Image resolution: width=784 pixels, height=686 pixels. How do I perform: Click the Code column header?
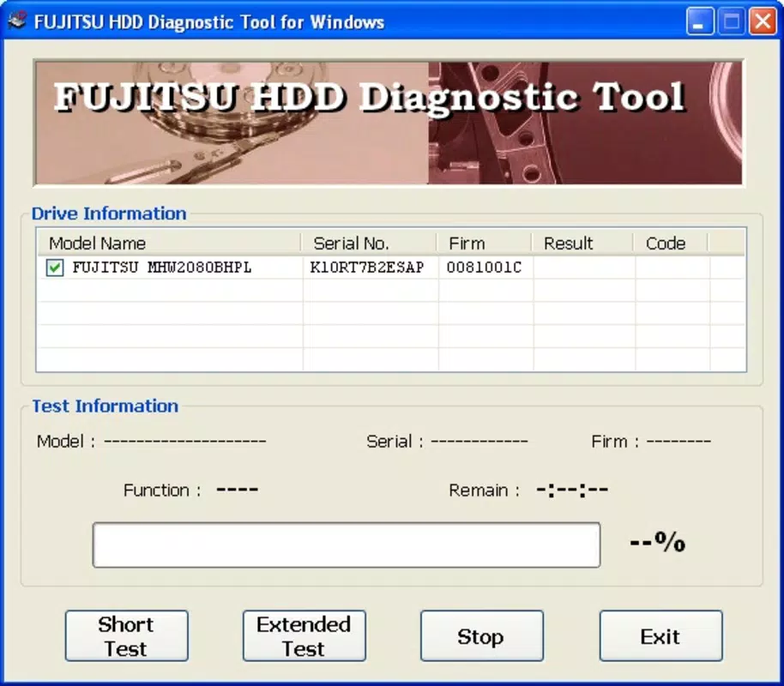(x=671, y=243)
